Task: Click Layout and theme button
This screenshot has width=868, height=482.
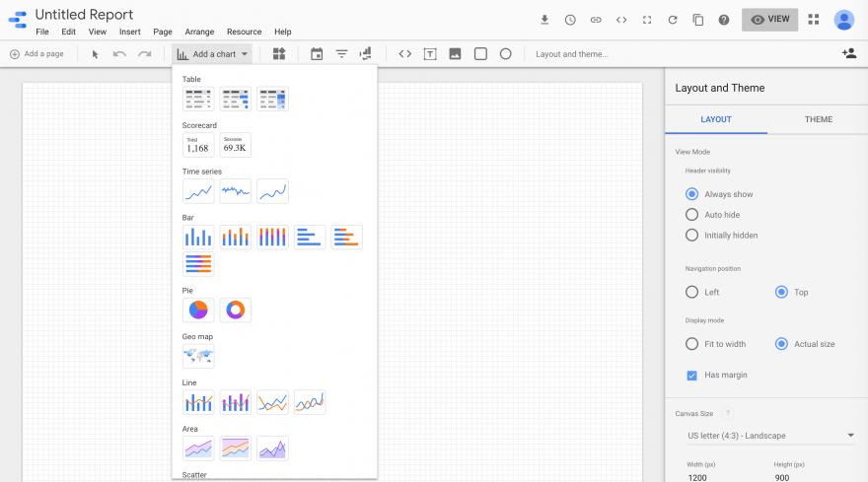Action: pos(572,54)
